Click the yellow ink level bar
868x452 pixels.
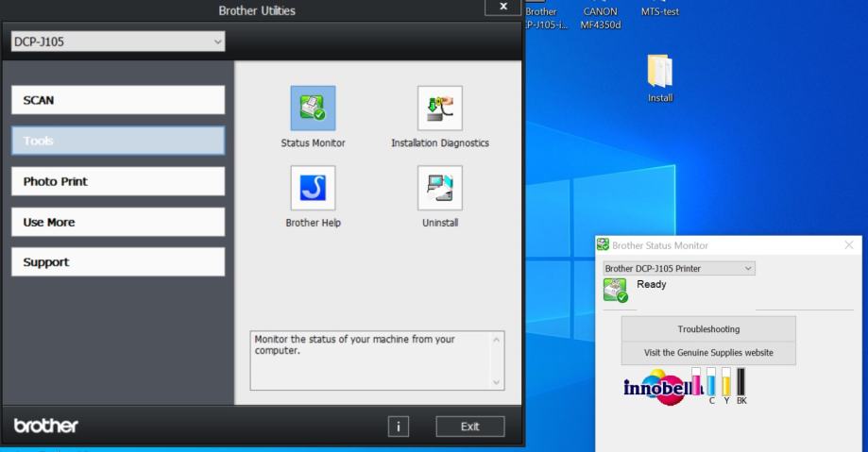[726, 382]
